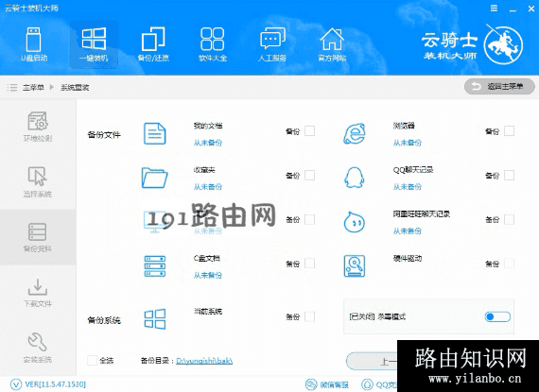This screenshot has height=392, width=539.
Task: Tick the 全选 select-all checkbox
Action: (x=92, y=361)
